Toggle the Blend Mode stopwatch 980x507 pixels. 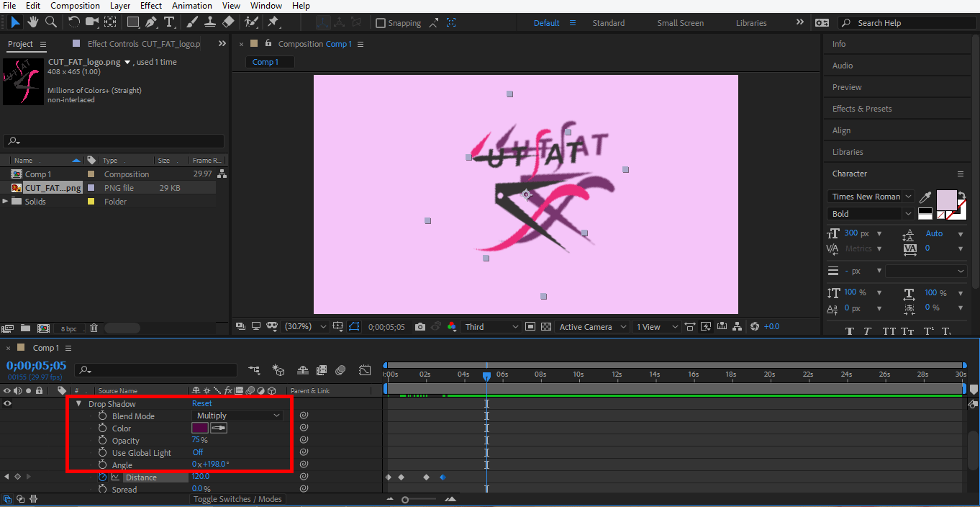102,416
